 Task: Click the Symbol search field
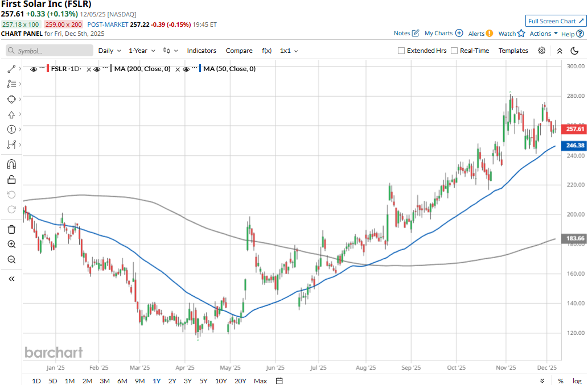click(50, 51)
